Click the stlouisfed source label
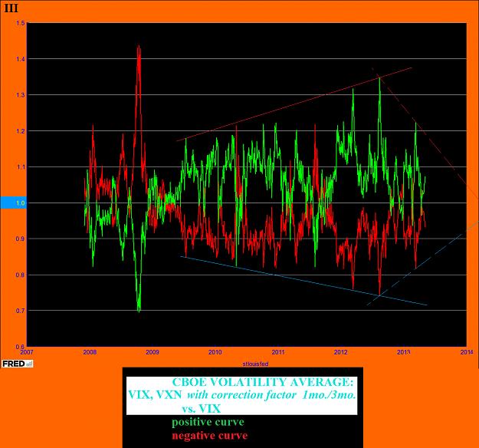 pyautogui.click(x=255, y=364)
